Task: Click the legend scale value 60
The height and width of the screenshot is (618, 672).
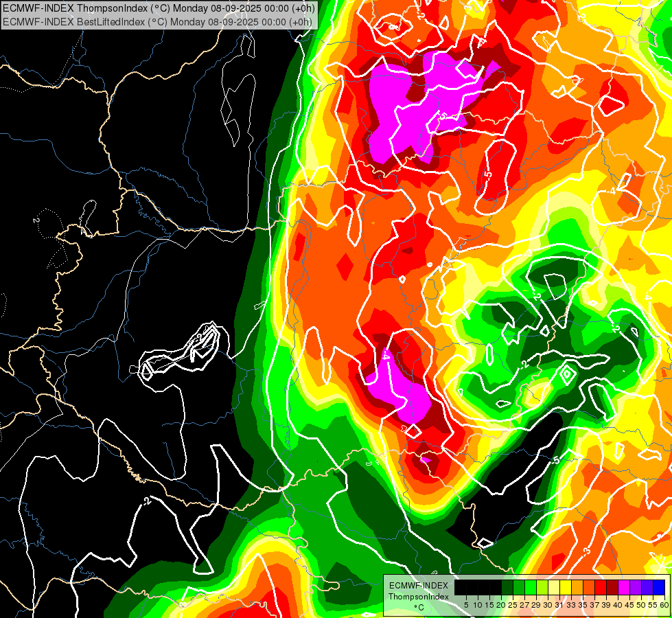Action: point(664,605)
